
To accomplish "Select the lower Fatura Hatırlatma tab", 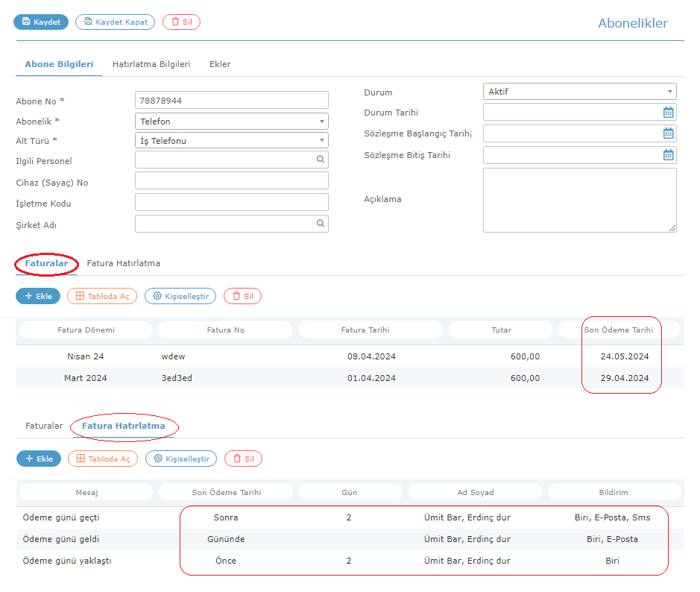I will pyautogui.click(x=124, y=426).
